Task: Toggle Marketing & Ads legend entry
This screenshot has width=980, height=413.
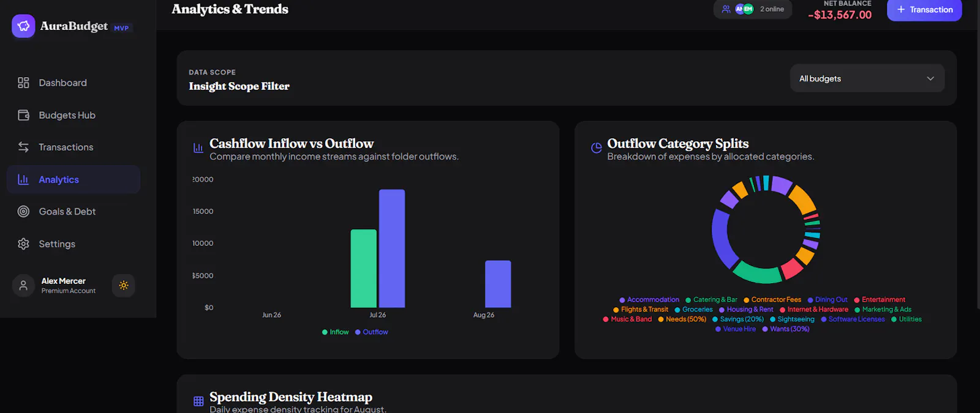Action: pos(883,310)
